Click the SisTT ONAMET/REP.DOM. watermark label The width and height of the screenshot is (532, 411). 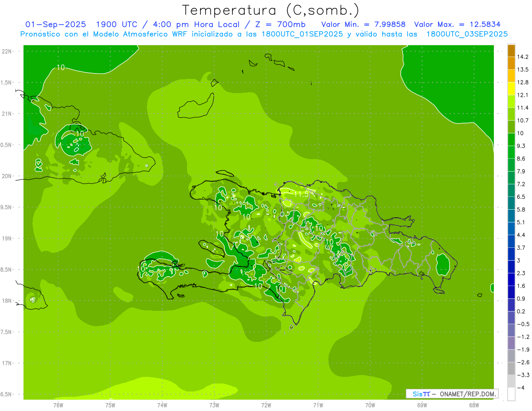click(452, 394)
